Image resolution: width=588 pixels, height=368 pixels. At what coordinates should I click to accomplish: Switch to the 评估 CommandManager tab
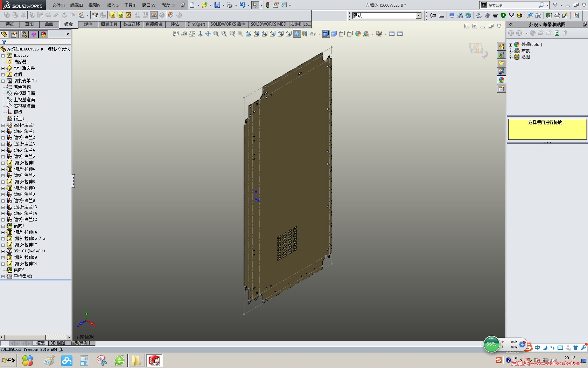pyautogui.click(x=175, y=24)
